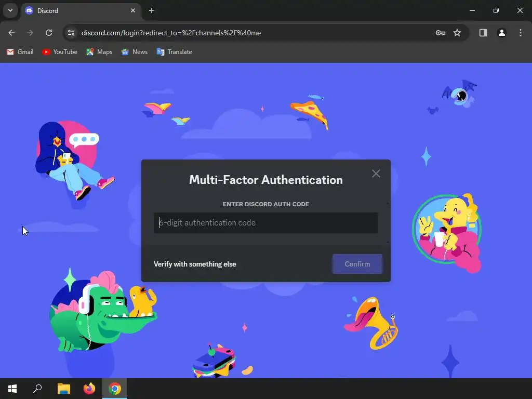This screenshot has height=399, width=532.
Task: Click the browser forward arrow
Action: [x=30, y=33]
